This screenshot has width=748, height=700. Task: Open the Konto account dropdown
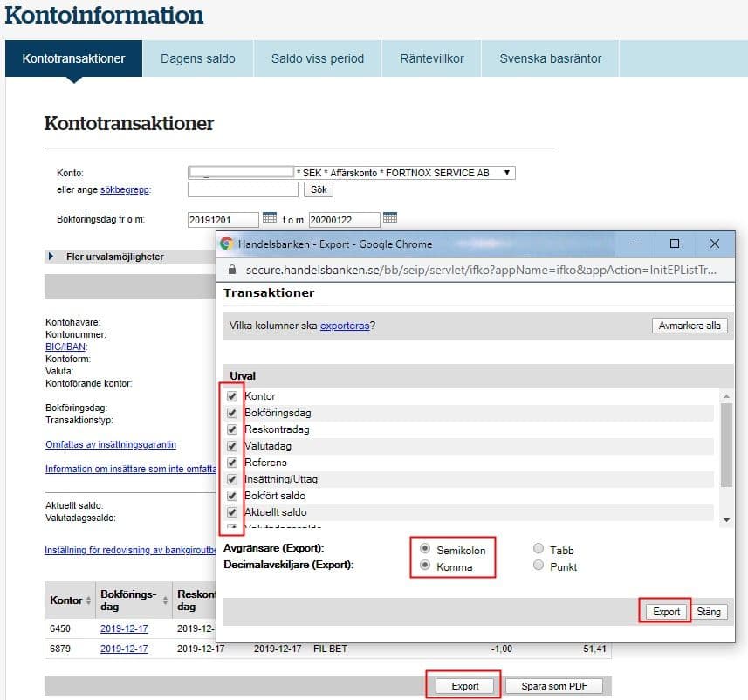352,173
